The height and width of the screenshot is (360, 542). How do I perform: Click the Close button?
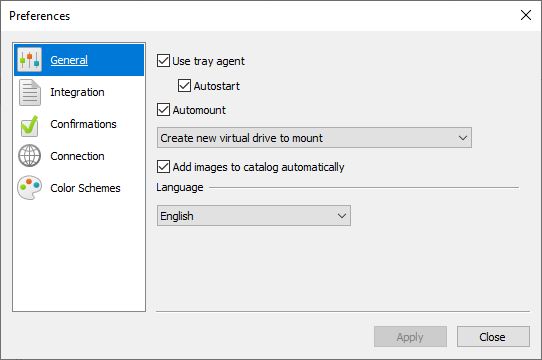coord(493,336)
